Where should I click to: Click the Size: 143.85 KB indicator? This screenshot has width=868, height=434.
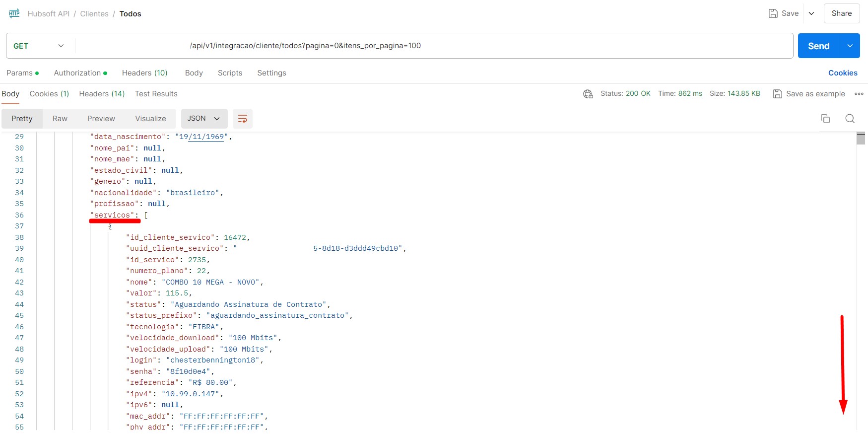pyautogui.click(x=734, y=93)
